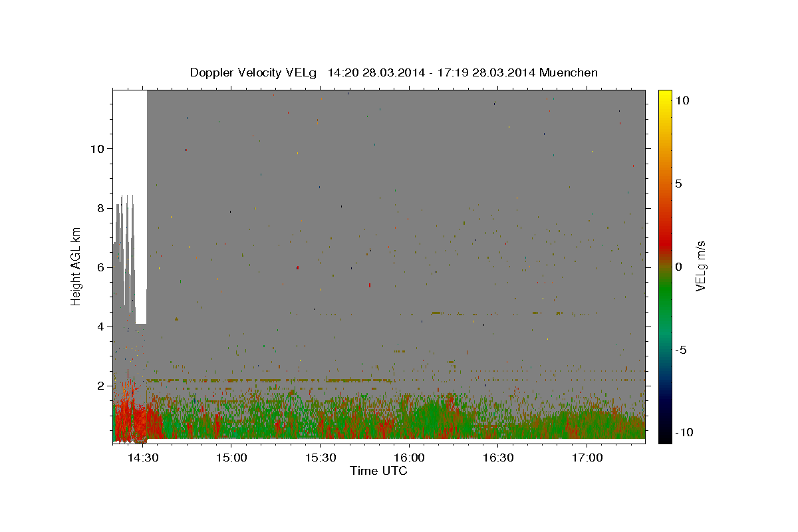Click the colorbar value 0
This screenshot has height=532, width=798.
678,267
